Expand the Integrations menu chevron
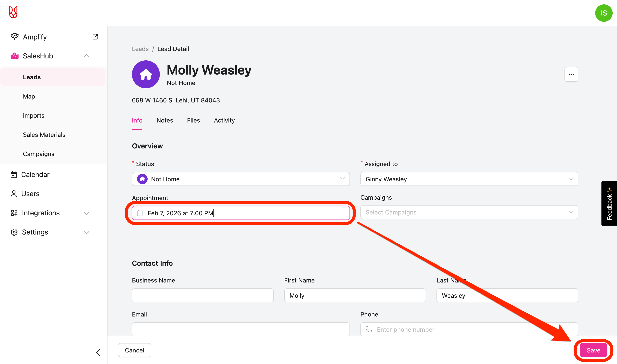Viewport: 617px width, 364px height. pyautogui.click(x=86, y=213)
